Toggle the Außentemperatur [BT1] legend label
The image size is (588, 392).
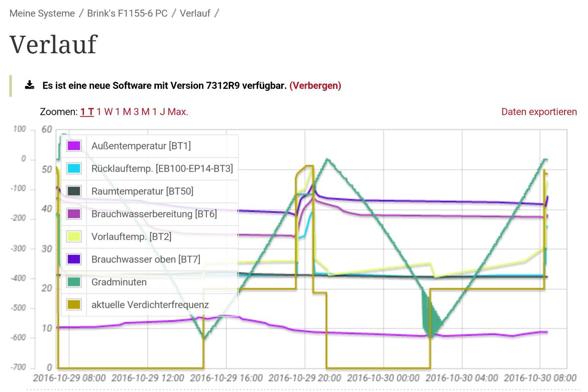(141, 146)
